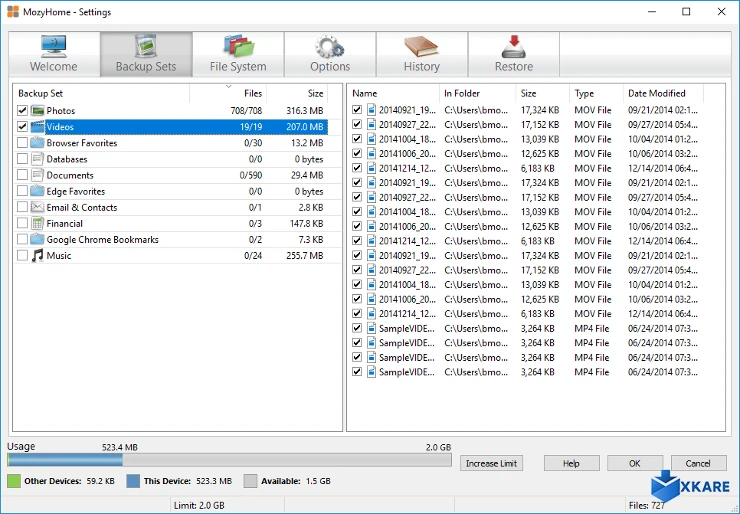This screenshot has height=514, width=740.
Task: Open the History book icon
Action: pyautogui.click(x=421, y=46)
